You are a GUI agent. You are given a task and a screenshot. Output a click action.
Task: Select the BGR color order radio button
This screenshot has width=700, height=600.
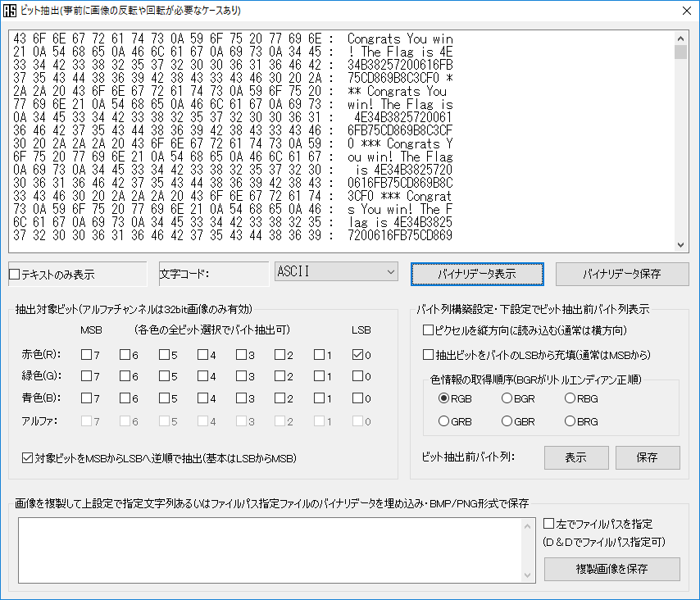(505, 399)
